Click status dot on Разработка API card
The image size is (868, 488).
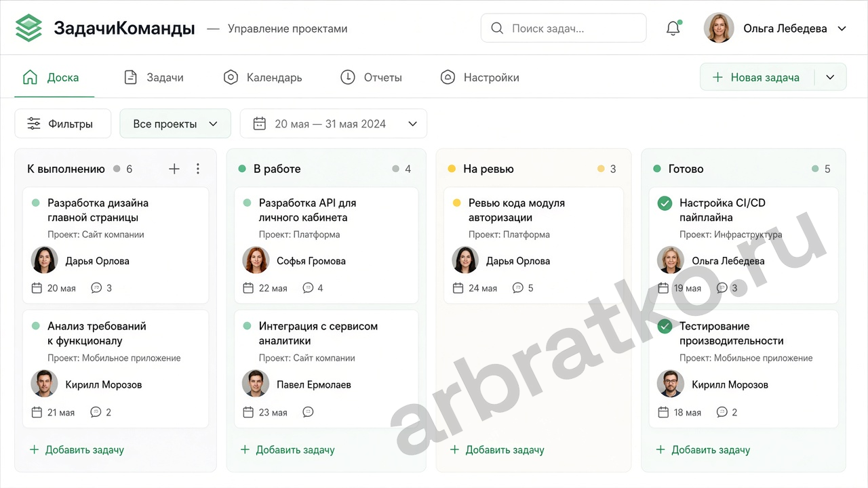pos(247,203)
